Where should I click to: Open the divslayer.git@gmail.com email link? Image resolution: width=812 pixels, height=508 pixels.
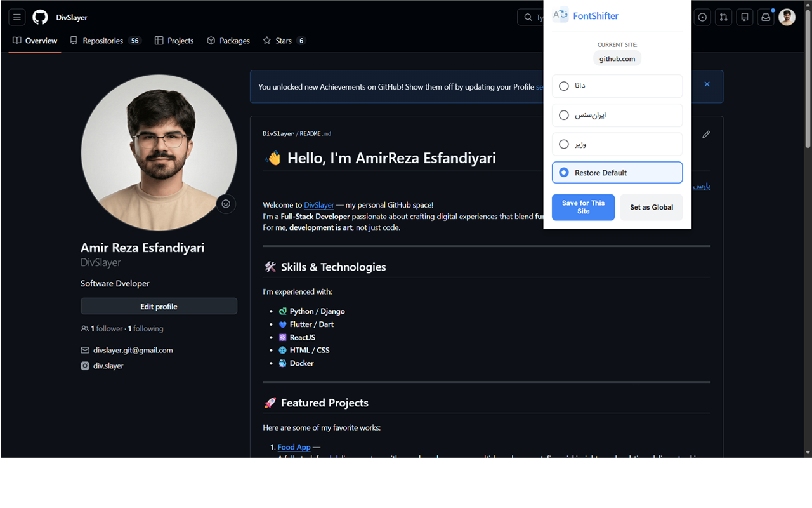pos(133,350)
